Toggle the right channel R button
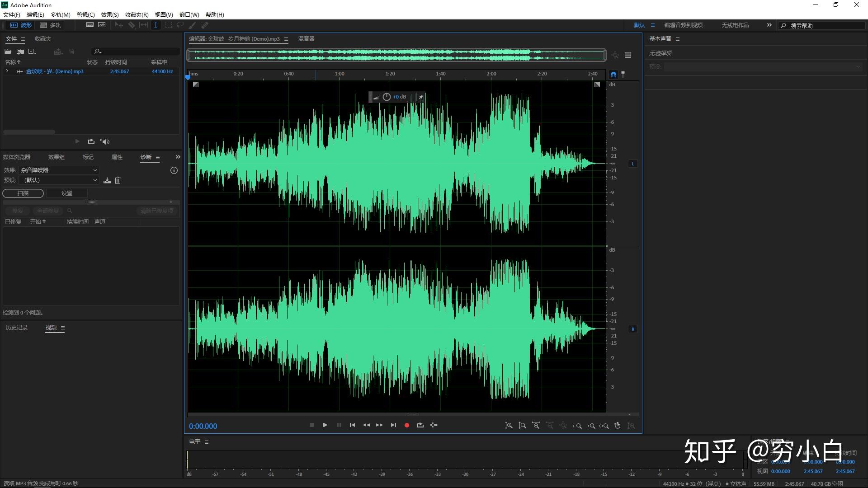This screenshot has width=868, height=488. click(633, 329)
